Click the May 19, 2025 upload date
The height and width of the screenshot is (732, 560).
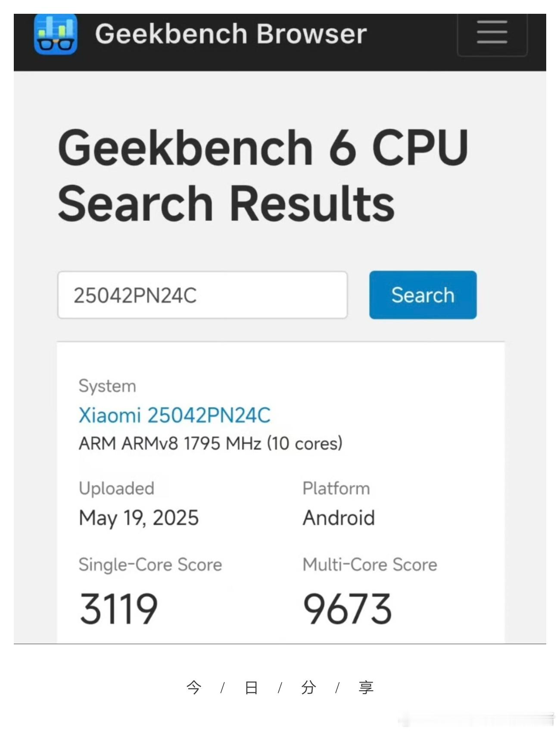pyautogui.click(x=139, y=518)
